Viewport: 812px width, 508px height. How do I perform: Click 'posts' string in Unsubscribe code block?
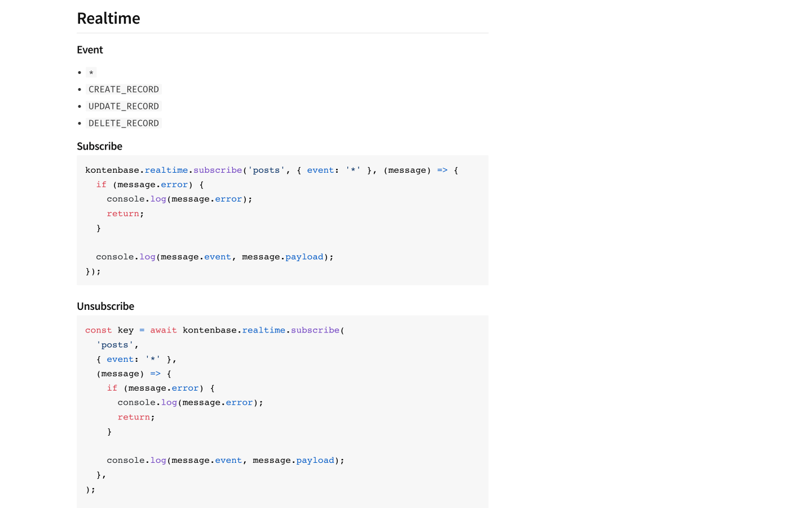tap(115, 345)
